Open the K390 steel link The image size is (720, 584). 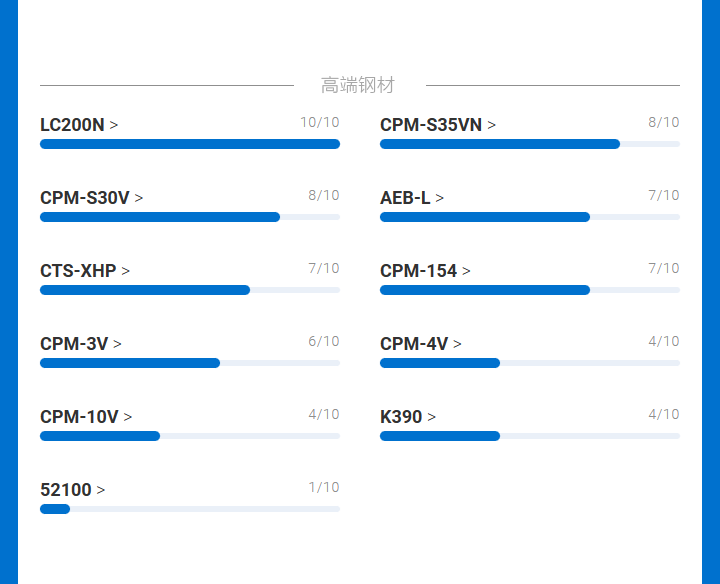(x=407, y=417)
